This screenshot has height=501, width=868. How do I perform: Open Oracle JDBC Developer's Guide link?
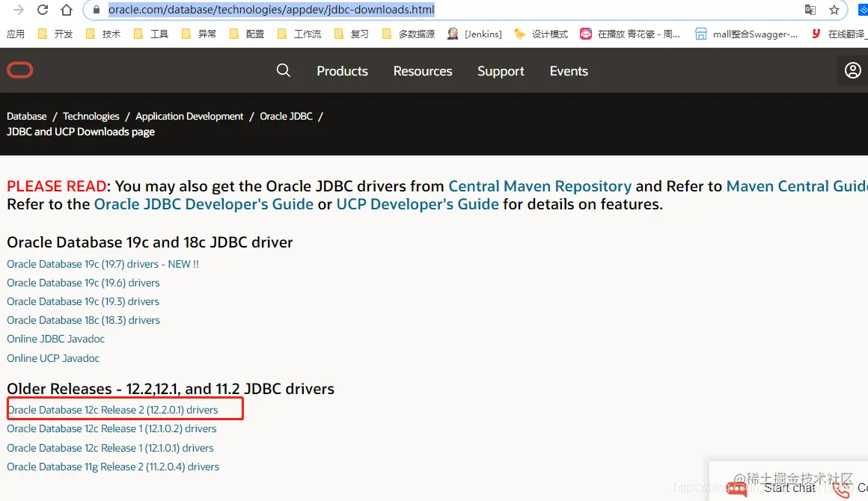[204, 204]
